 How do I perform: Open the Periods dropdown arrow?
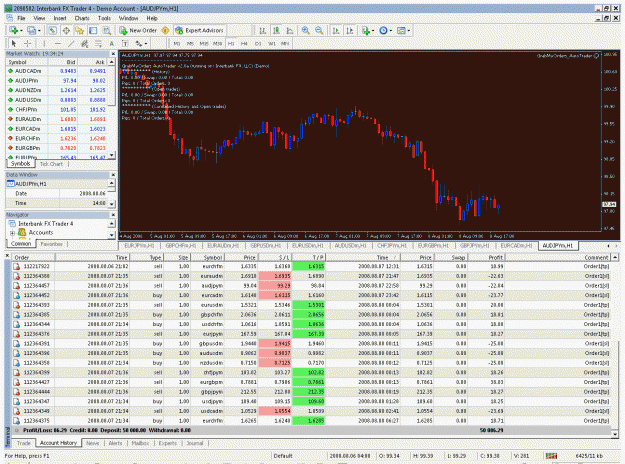[x=391, y=31]
